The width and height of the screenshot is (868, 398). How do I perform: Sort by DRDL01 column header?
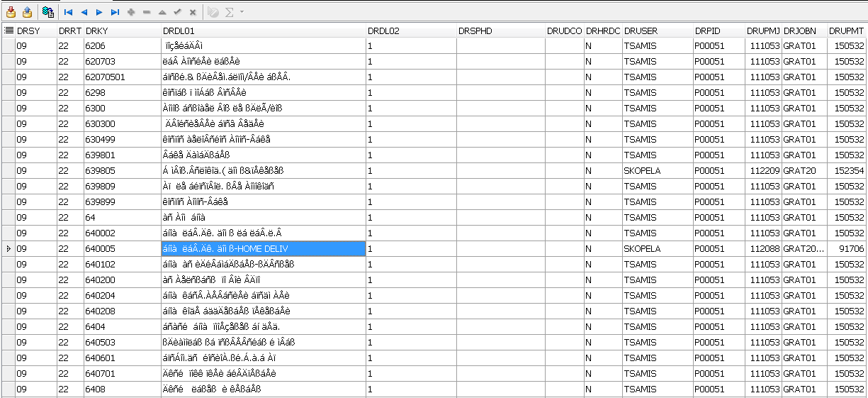coord(264,31)
